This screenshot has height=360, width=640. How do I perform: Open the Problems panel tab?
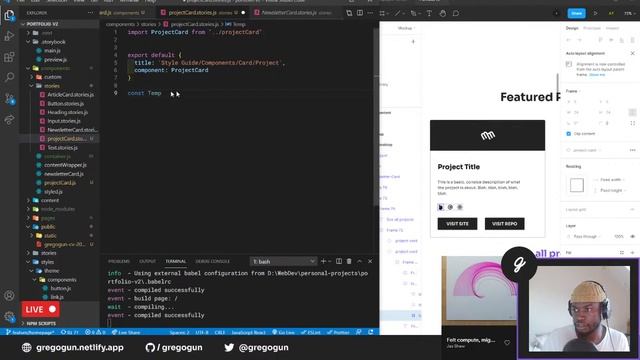119,261
